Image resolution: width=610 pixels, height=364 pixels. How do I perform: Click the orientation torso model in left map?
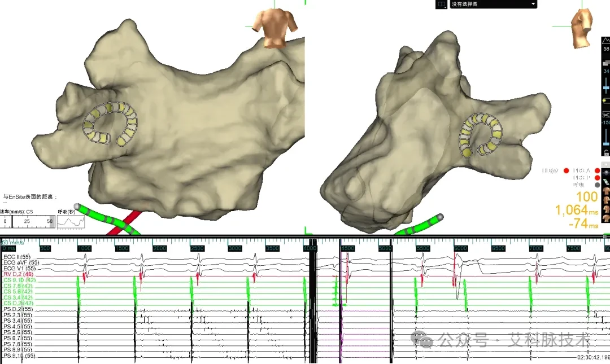(274, 28)
